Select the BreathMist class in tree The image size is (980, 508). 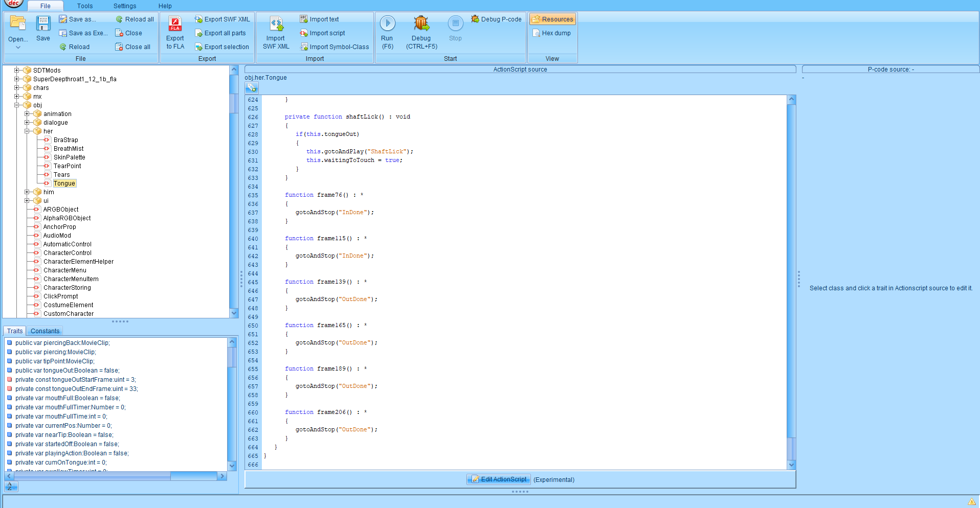[69, 149]
